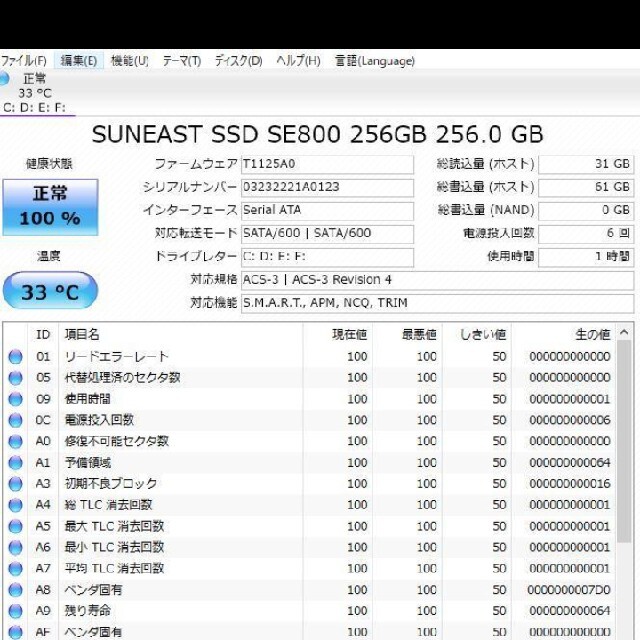Click the status icon for row A4 総 TLC 消去回数
The width and height of the screenshot is (640, 640).
click(16, 505)
